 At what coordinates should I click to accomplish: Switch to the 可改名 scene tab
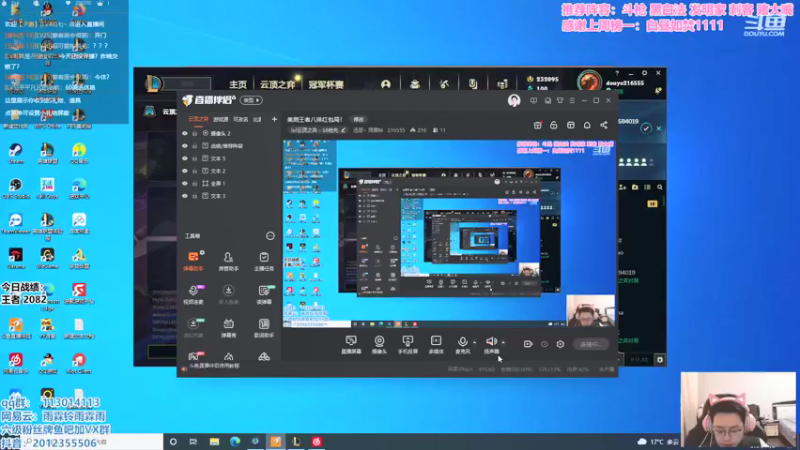click(x=240, y=119)
